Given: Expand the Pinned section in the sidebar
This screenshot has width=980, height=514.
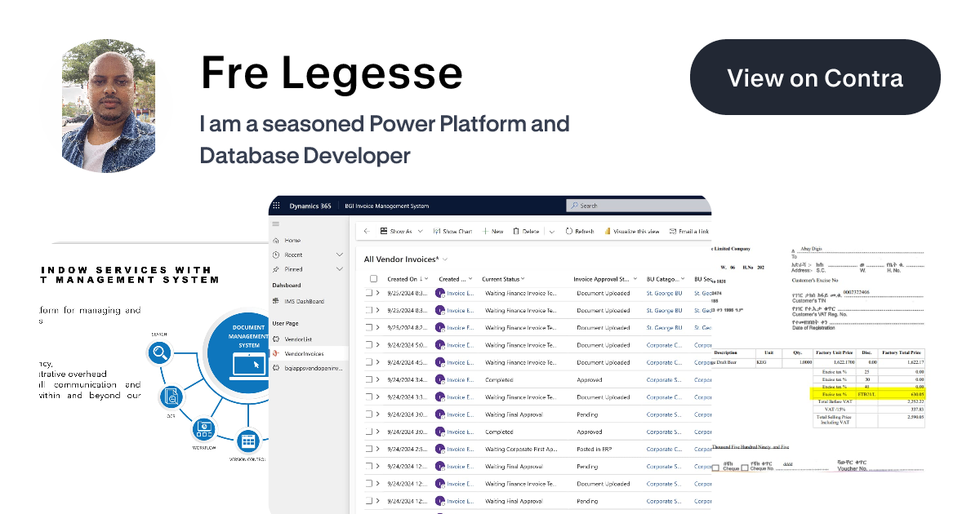Looking at the screenshot, I should [x=340, y=268].
